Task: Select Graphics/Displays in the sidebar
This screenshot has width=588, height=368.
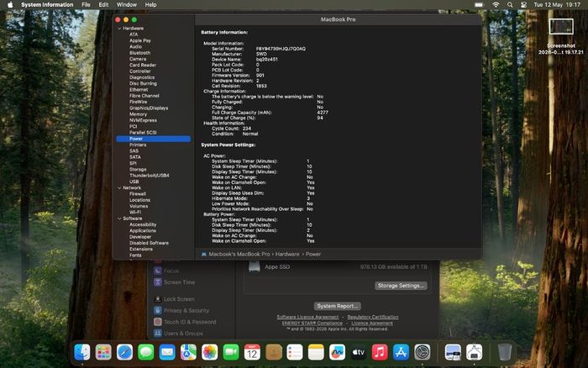Action: tap(149, 108)
